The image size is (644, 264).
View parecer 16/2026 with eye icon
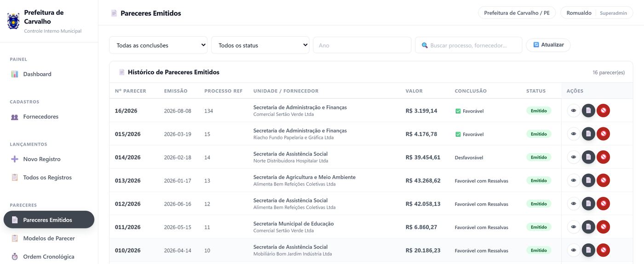click(574, 110)
